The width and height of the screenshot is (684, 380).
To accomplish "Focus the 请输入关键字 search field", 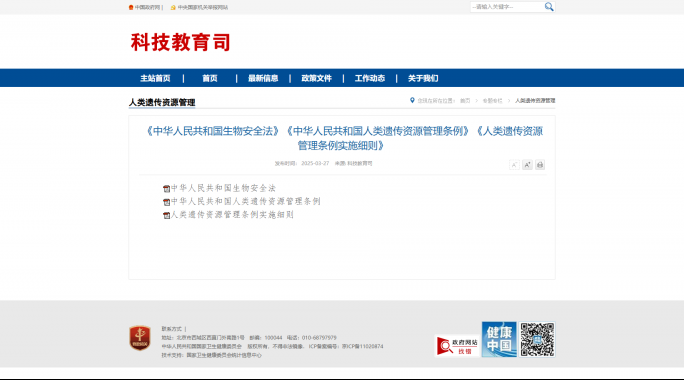I will tap(507, 7).
